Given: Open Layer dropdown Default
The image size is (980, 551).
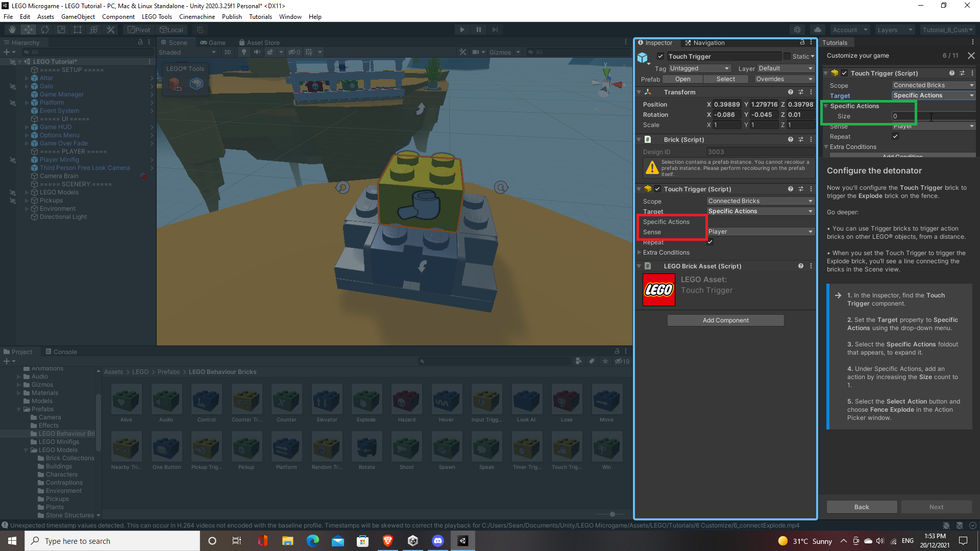Looking at the screenshot, I should [786, 68].
